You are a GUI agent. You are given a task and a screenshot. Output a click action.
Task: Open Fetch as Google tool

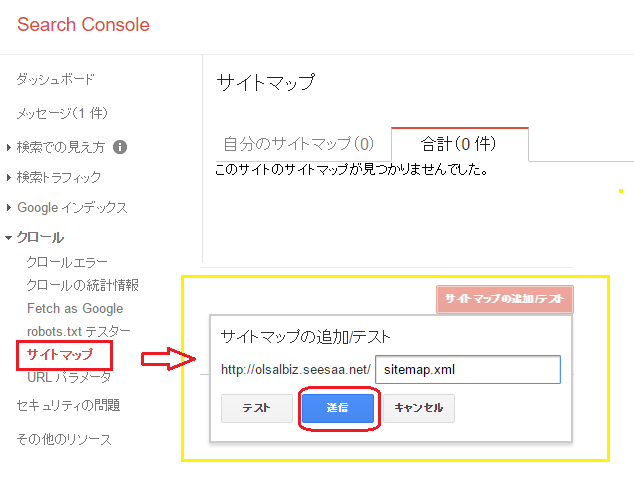click(x=75, y=308)
